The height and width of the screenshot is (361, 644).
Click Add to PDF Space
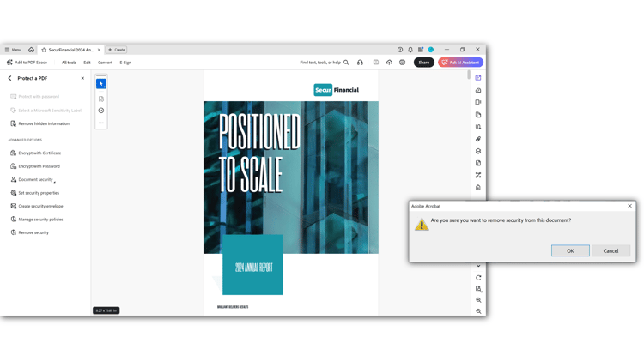tap(27, 63)
